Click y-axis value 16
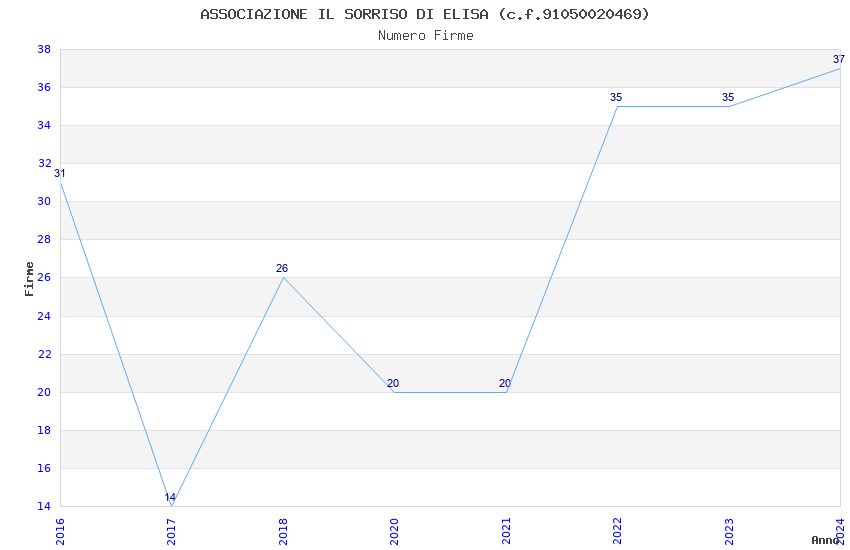The height and width of the screenshot is (550, 850). point(44,468)
